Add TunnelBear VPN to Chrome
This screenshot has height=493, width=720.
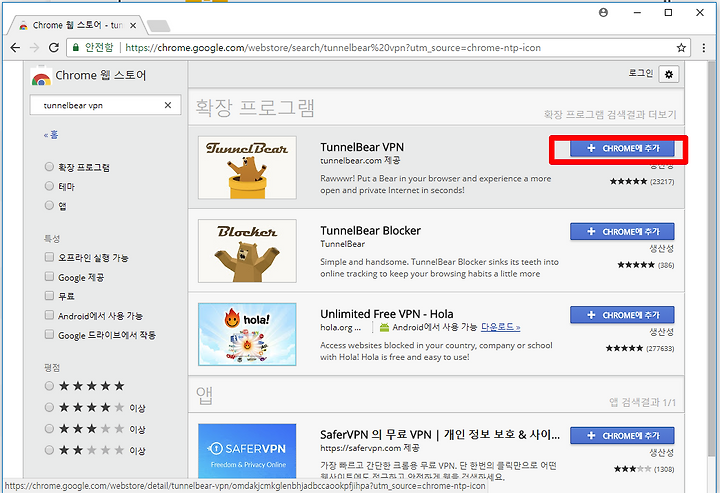pyautogui.click(x=622, y=148)
